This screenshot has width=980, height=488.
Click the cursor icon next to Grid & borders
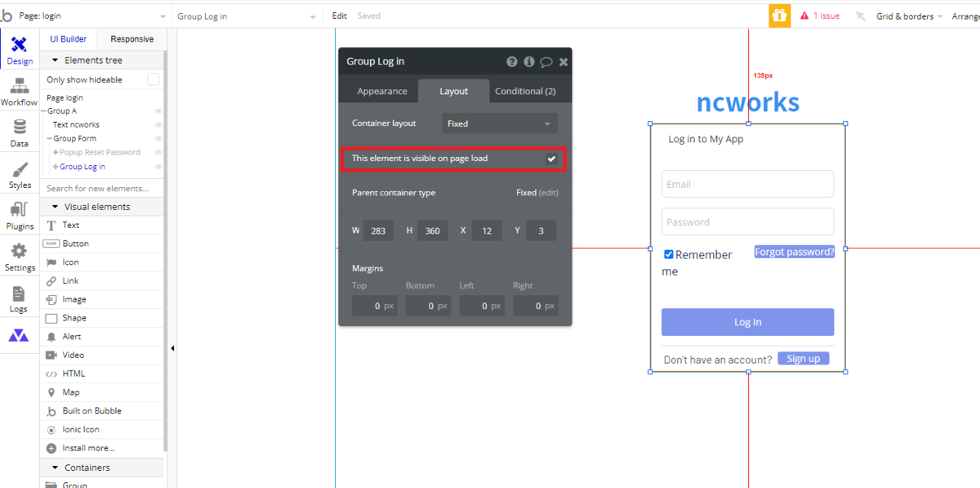click(x=861, y=16)
